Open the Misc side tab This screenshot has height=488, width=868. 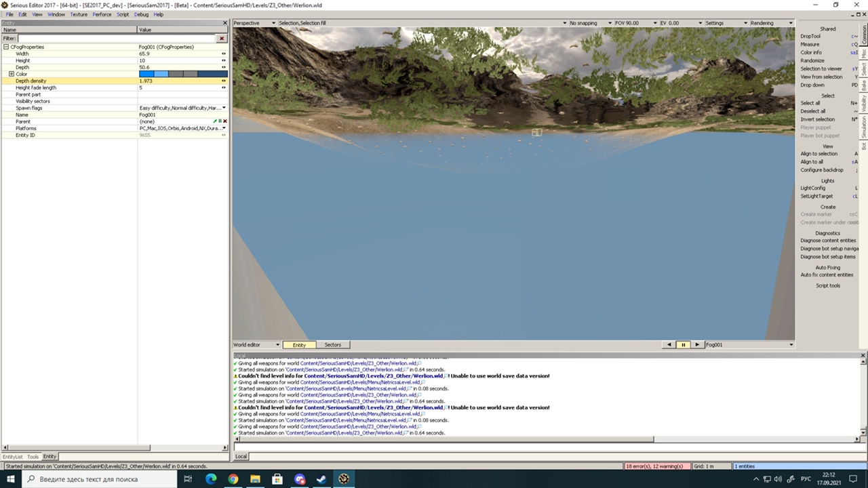click(864, 53)
